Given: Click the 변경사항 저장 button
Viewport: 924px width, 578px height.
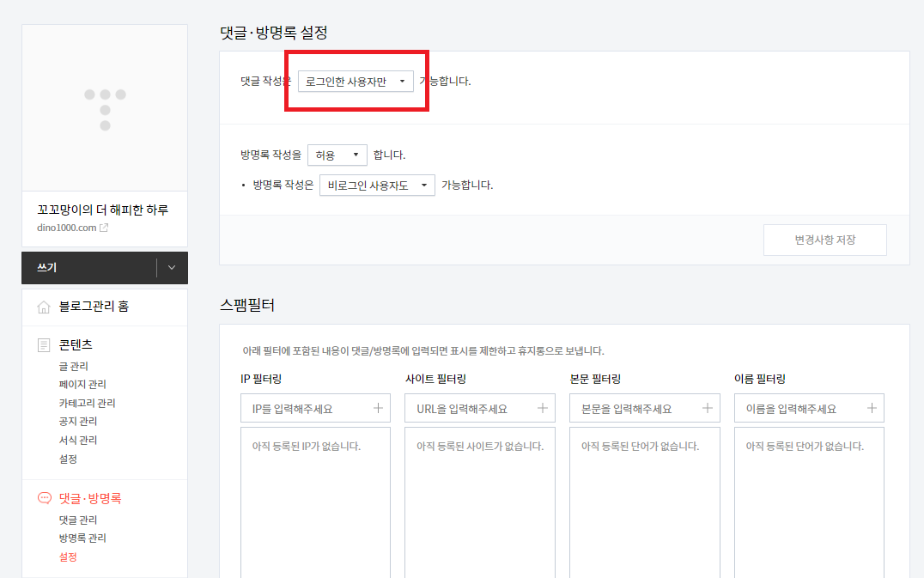Looking at the screenshot, I should pyautogui.click(x=824, y=240).
